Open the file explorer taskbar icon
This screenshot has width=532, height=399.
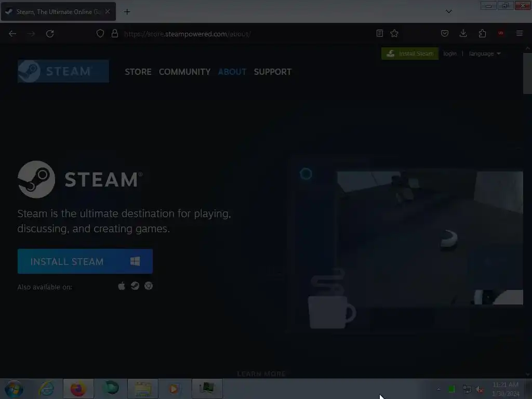click(143, 389)
